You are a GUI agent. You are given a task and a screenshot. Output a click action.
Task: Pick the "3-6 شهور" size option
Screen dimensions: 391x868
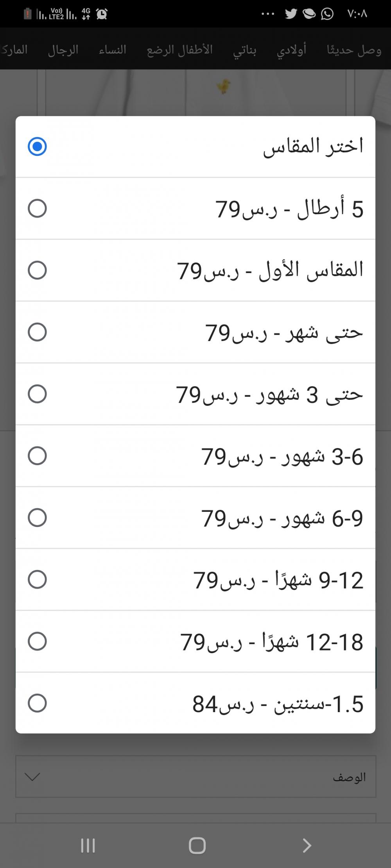tap(37, 456)
